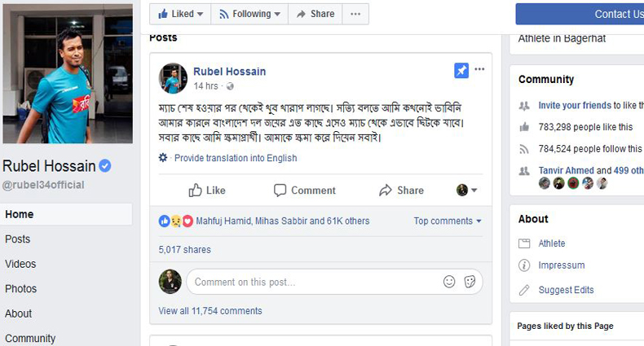The width and height of the screenshot is (644, 346).
Task: Go to the Photos section in sidebar
Action: [21, 289]
